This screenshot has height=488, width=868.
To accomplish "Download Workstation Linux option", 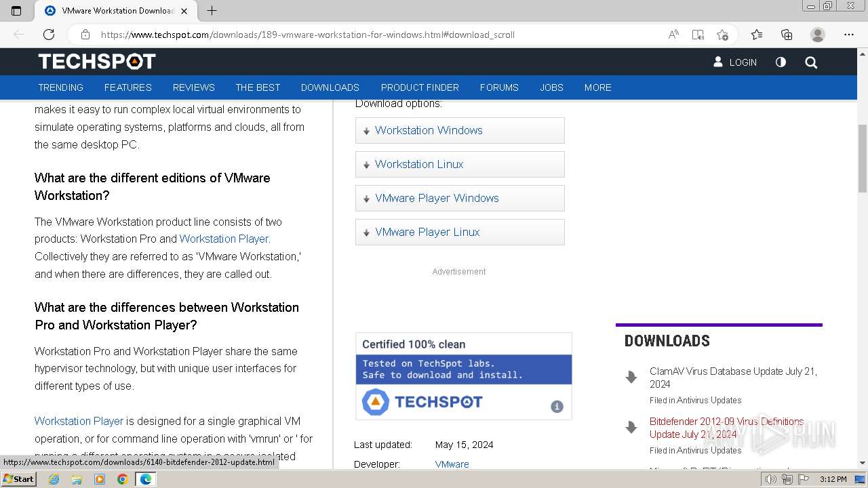I will coord(460,164).
